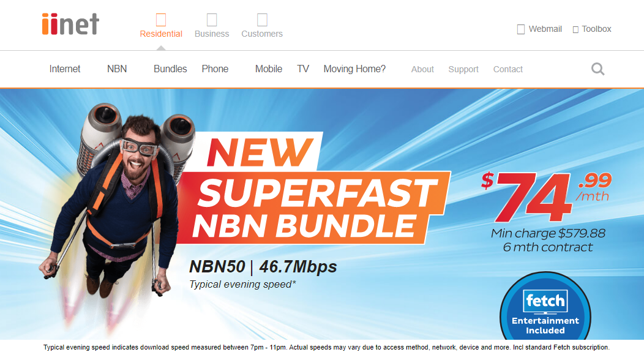The width and height of the screenshot is (644, 352).
Task: Open the NBN menu
Action: (x=117, y=69)
